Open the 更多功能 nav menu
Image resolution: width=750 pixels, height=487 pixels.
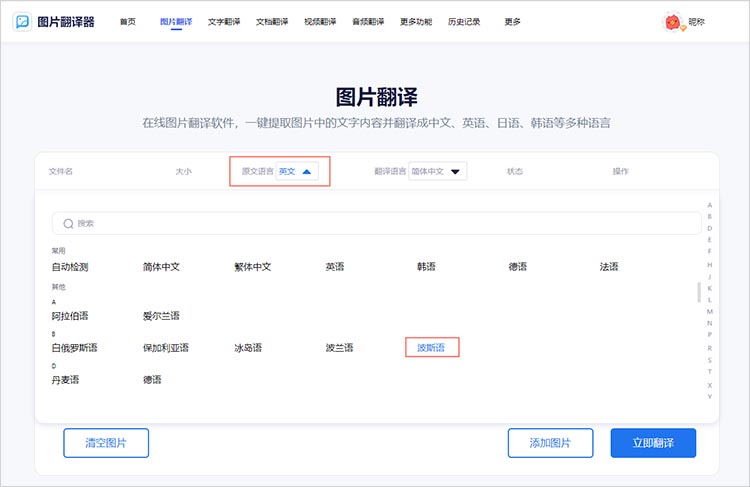(x=416, y=22)
